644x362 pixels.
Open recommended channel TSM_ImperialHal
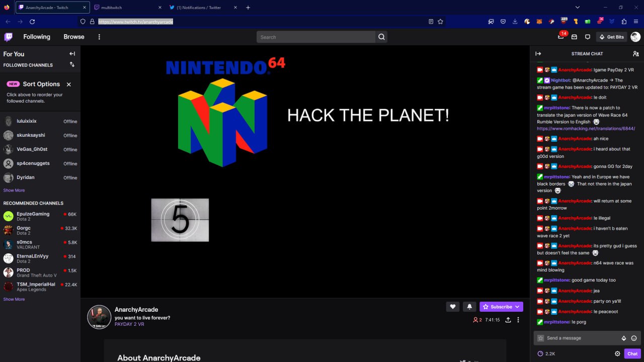pos(40,287)
